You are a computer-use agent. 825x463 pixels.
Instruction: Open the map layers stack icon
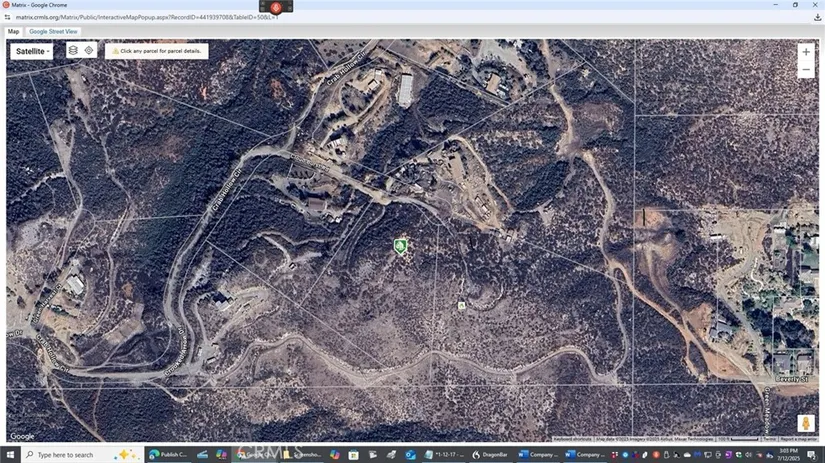73,50
